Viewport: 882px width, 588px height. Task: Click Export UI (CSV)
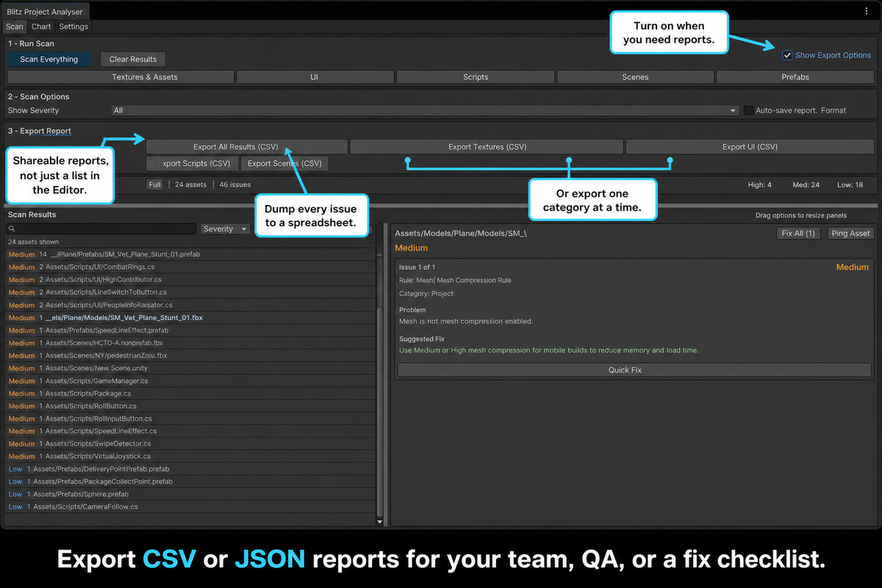(x=750, y=147)
